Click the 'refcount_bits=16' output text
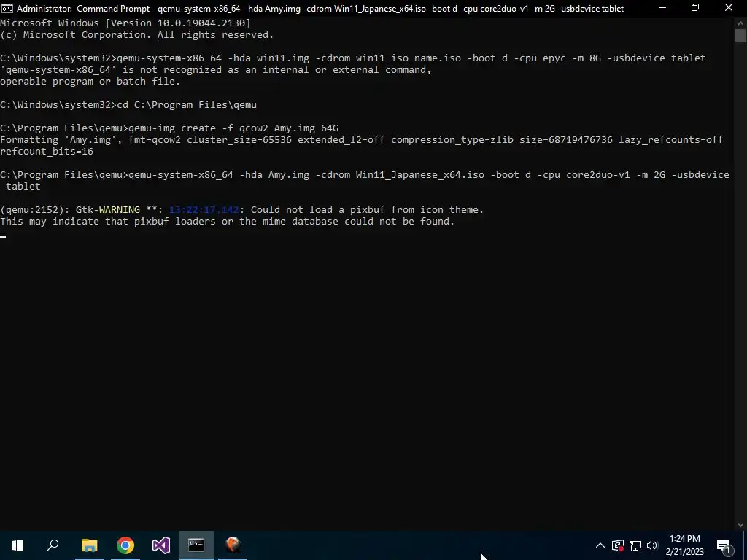Screen dimensions: 747x560 [47, 152]
